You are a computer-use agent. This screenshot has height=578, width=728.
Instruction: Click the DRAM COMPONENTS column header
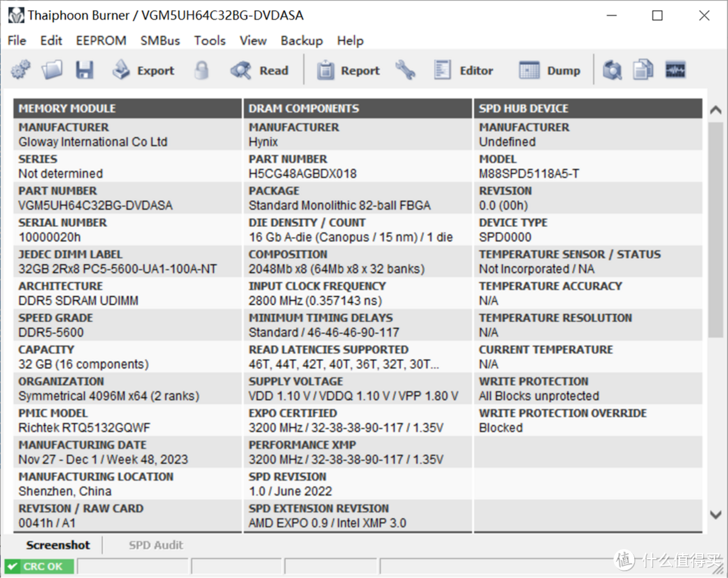pos(357,108)
